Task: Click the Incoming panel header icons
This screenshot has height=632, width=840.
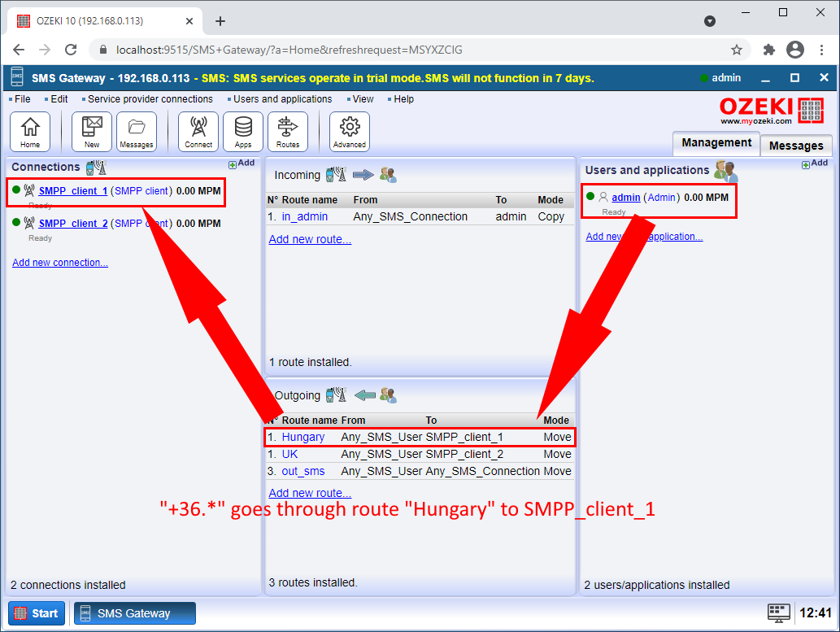Action: pyautogui.click(x=362, y=175)
